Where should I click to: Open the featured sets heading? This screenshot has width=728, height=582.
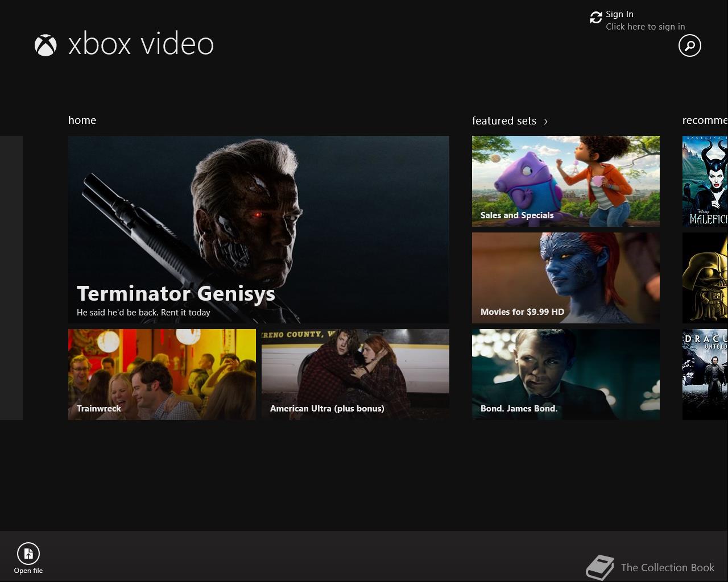(504, 120)
